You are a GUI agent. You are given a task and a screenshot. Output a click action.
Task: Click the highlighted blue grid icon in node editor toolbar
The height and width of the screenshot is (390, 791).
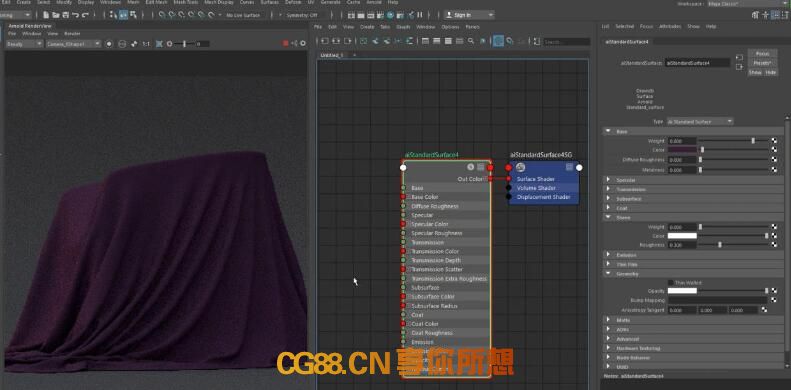tap(498, 41)
